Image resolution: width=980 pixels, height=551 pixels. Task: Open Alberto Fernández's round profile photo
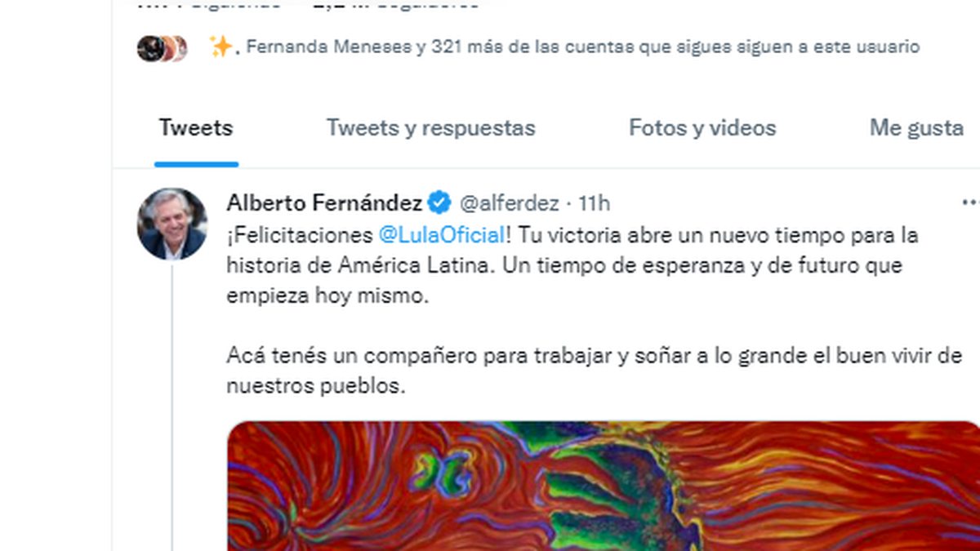(172, 224)
